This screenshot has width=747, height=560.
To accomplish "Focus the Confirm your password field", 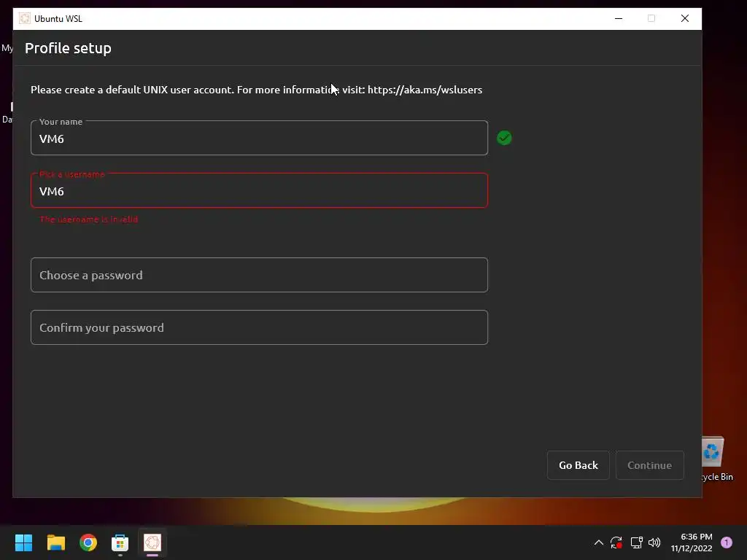I will coord(259,327).
